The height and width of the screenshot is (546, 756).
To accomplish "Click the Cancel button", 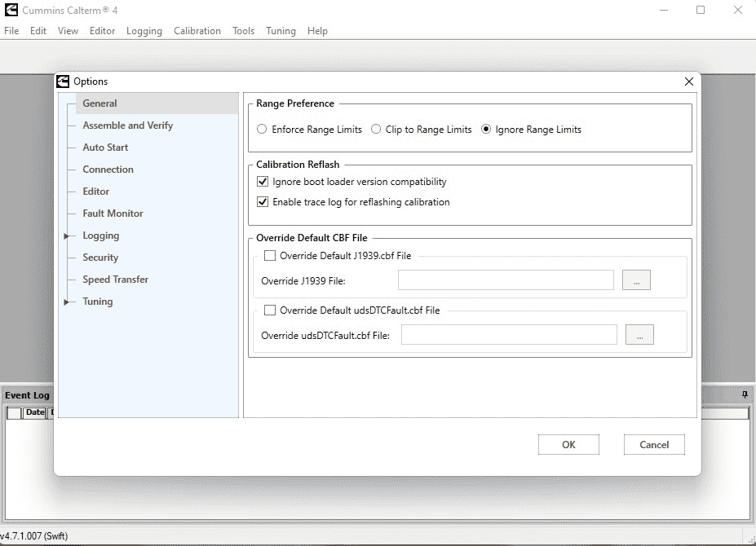I will click(x=654, y=444).
